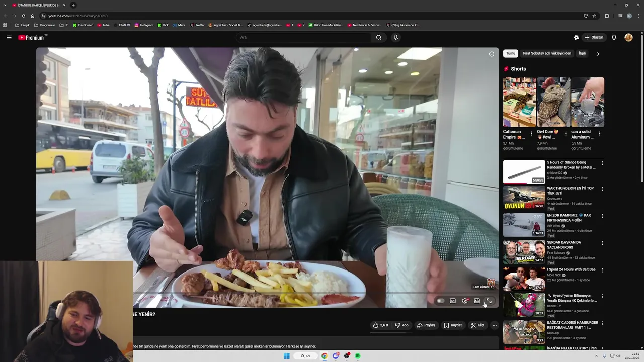Click the search magnifier button
The image size is (644, 362).
[379, 37]
